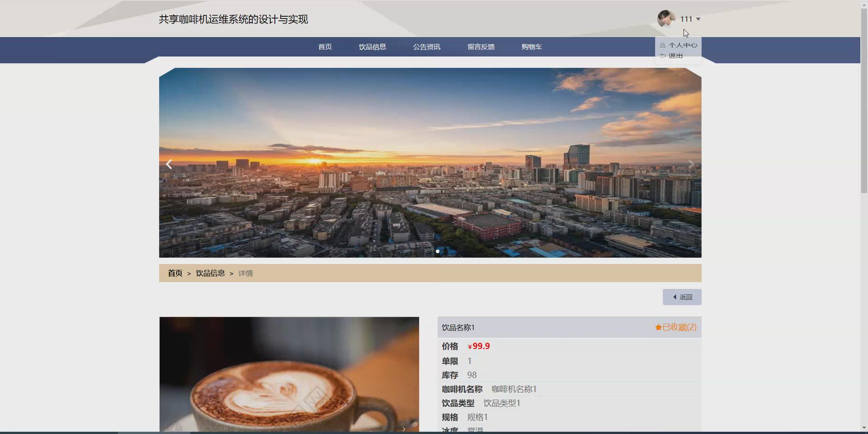Choose 退出 to log out
The width and height of the screenshot is (868, 434).
click(x=671, y=56)
